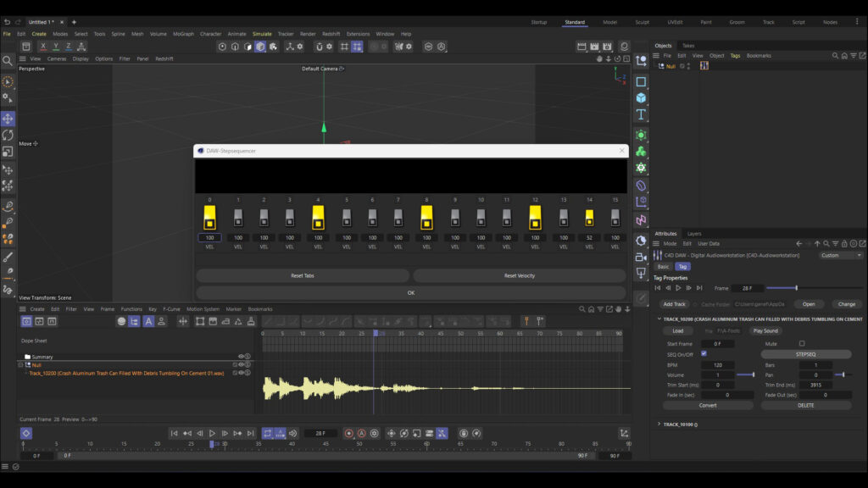Select the Rectangle spline tool icon
868x488 pixels.
(x=641, y=82)
